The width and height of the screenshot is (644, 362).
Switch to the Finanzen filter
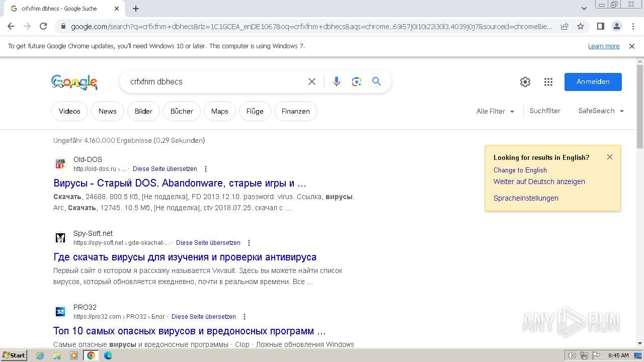(296, 111)
